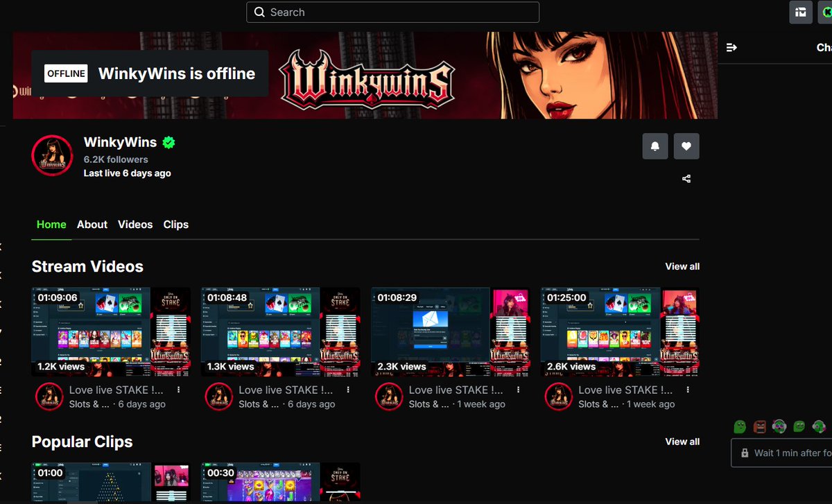Play the 01:09:06 stream video thumbnail
Image resolution: width=832 pixels, height=504 pixels.
tap(111, 332)
